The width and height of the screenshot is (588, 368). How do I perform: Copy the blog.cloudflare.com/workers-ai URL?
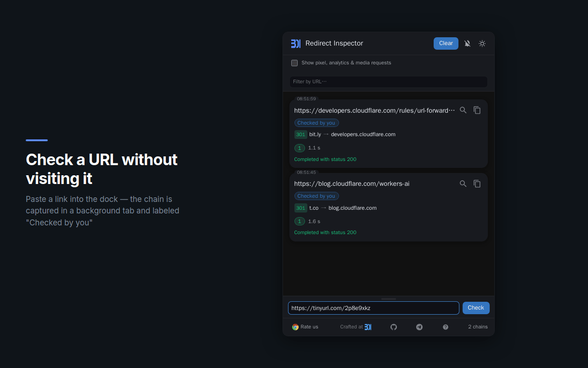pyautogui.click(x=477, y=184)
